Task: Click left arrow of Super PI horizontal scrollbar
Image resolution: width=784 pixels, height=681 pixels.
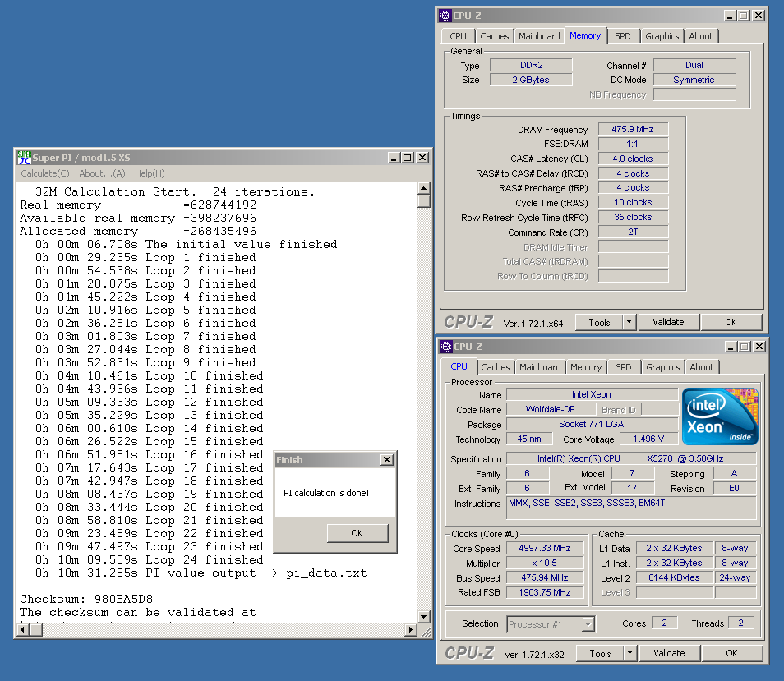Action: point(22,629)
